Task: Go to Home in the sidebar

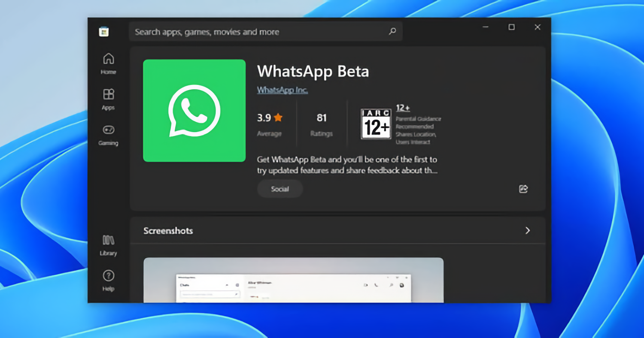Action: point(108,63)
